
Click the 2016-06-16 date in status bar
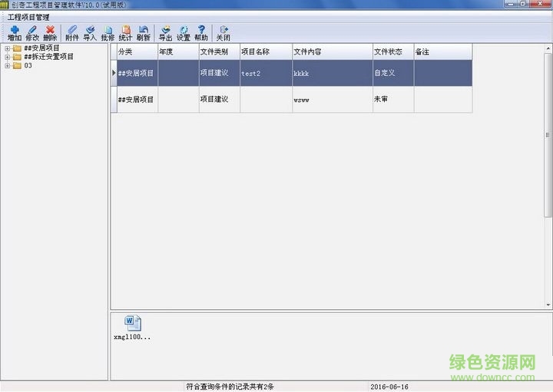tap(389, 387)
